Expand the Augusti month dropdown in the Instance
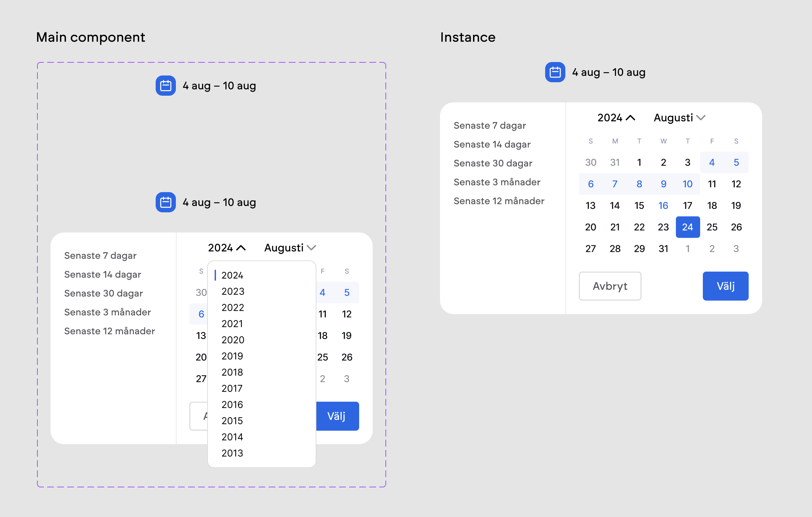 click(x=680, y=118)
